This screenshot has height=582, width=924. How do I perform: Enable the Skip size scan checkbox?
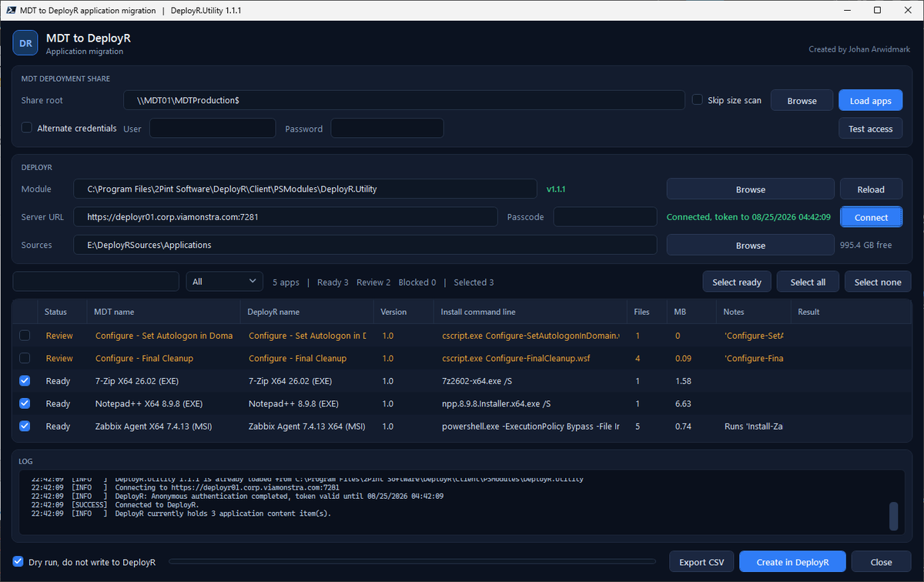click(x=698, y=100)
